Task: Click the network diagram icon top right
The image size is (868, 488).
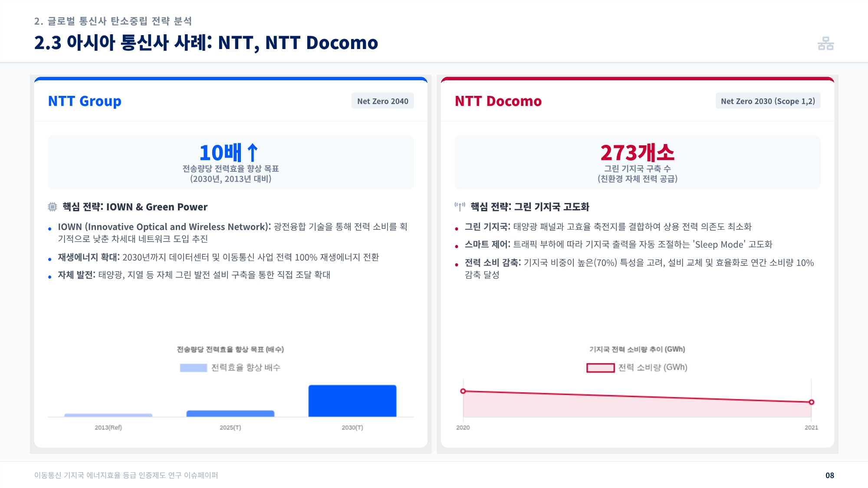Action: 825,43
